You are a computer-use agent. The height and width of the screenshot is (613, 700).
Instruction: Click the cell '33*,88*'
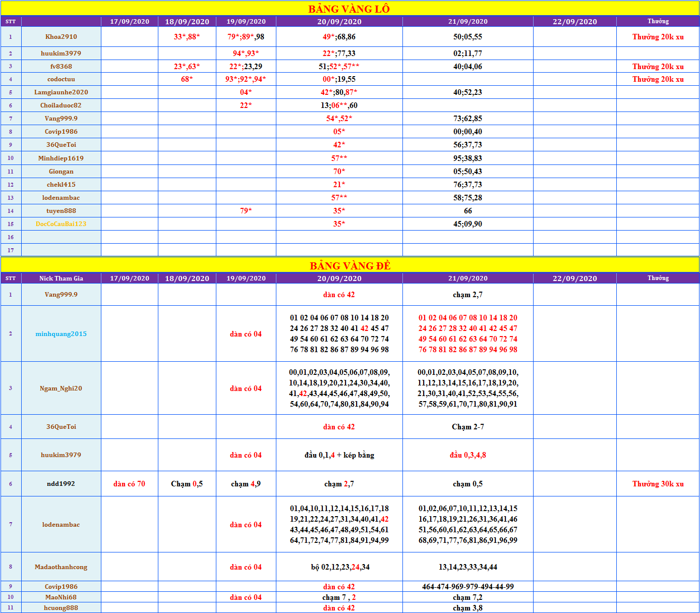click(x=187, y=37)
